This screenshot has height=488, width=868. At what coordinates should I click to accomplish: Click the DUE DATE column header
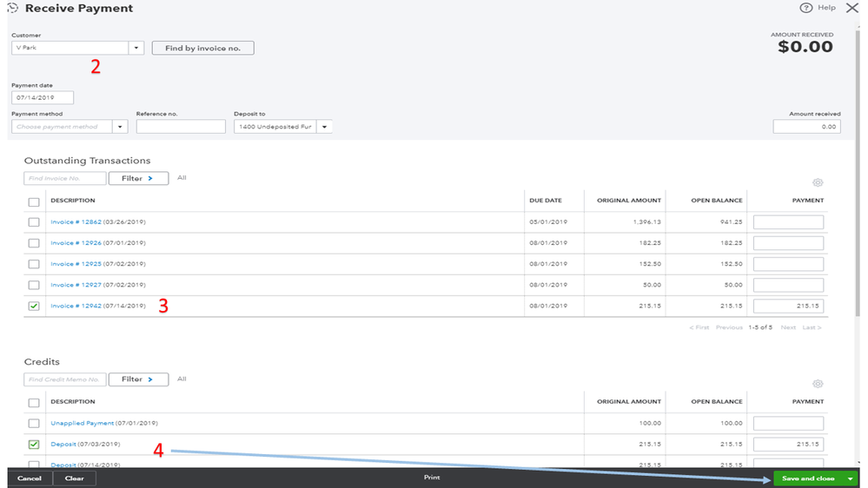point(546,201)
